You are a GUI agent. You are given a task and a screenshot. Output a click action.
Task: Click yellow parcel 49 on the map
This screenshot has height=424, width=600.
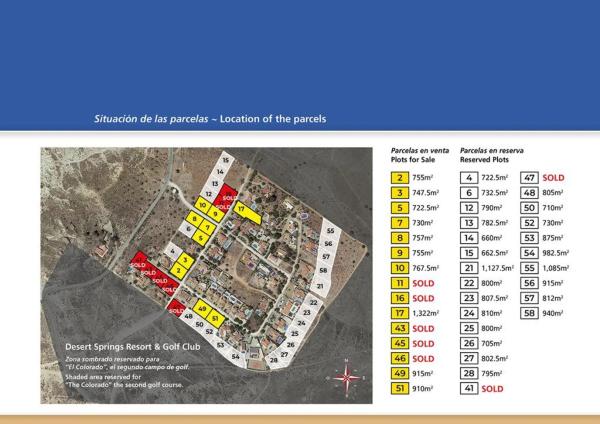pyautogui.click(x=203, y=310)
